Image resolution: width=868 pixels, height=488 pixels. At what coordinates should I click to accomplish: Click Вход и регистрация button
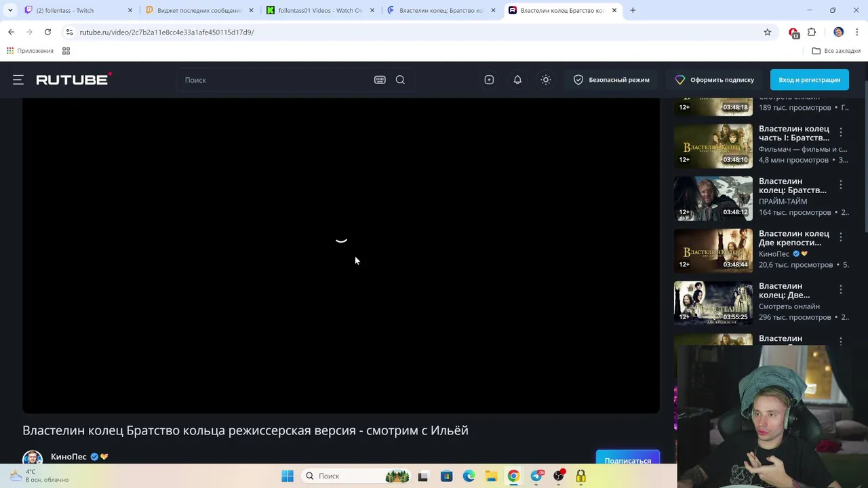pos(809,80)
